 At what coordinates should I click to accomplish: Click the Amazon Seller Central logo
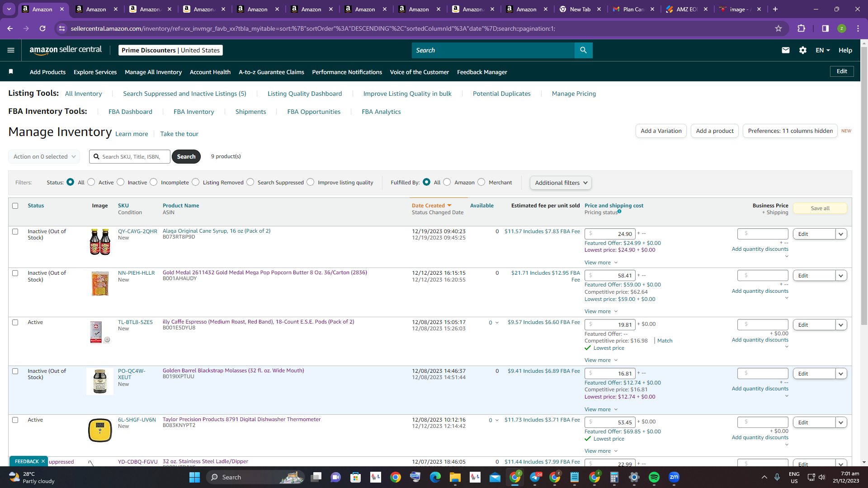tap(66, 50)
